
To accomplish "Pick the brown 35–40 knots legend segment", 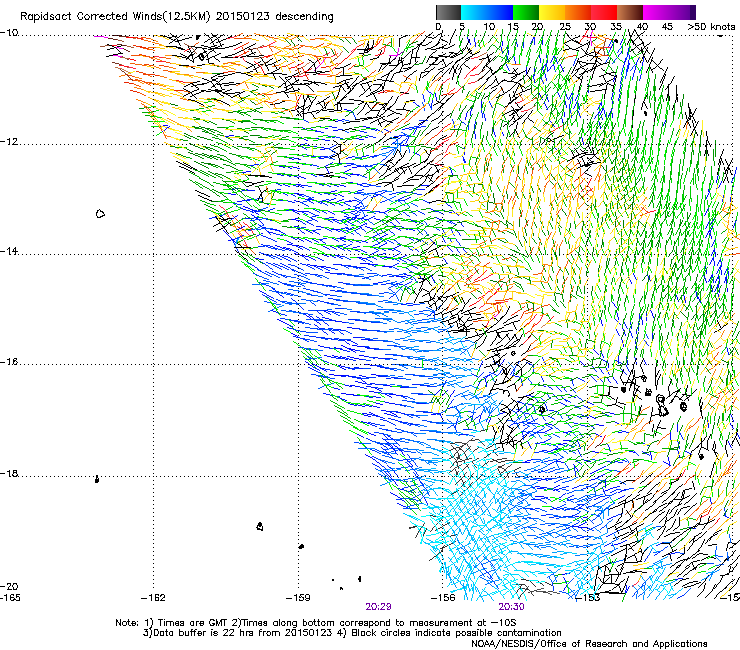I will click(x=630, y=12).
